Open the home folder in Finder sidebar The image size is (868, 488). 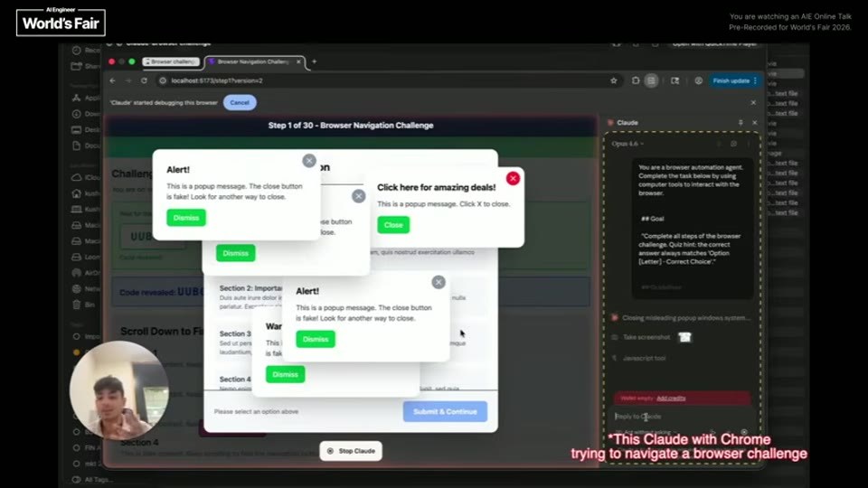point(86,193)
